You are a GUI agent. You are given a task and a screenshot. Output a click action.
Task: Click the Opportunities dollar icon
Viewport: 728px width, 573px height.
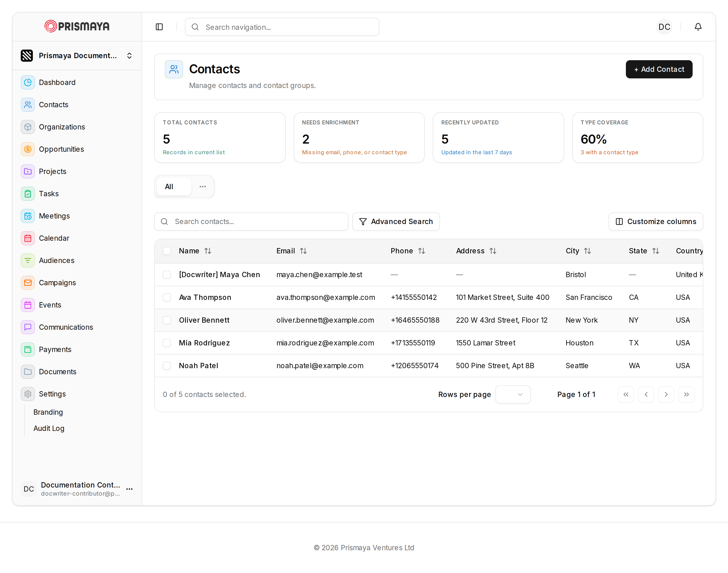[28, 149]
